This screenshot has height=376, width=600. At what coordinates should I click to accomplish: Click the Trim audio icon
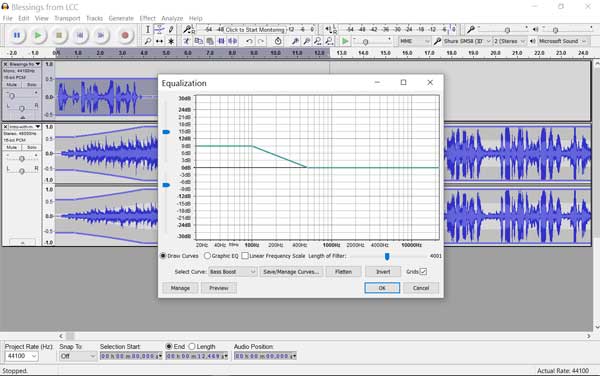tap(221, 41)
